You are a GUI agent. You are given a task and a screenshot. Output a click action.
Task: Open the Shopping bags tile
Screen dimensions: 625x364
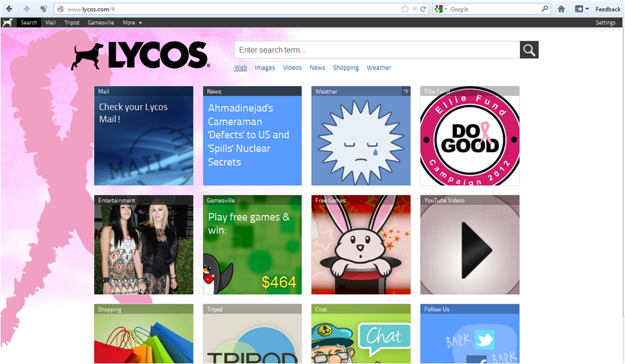coord(143,334)
